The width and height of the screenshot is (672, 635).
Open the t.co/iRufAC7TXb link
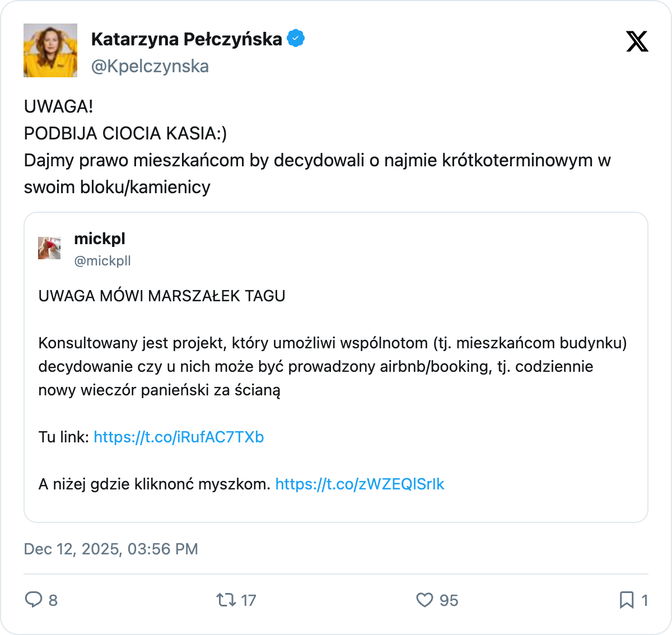coord(179,437)
